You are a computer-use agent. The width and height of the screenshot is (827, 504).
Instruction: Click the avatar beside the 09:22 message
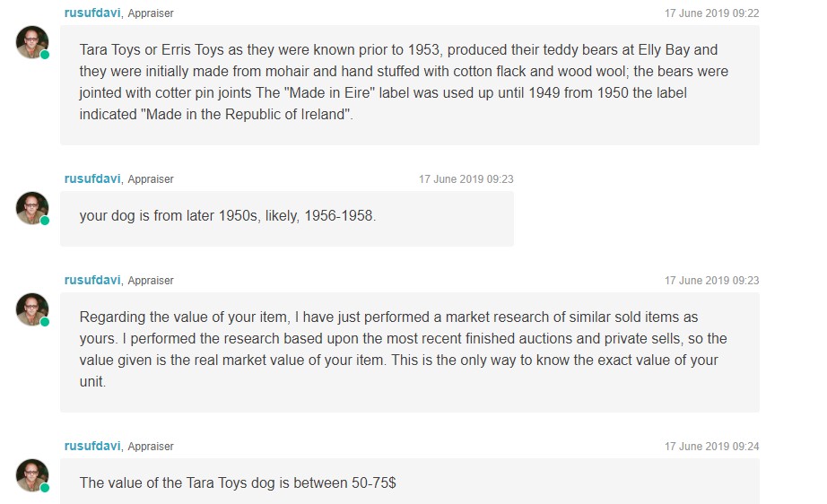point(32,41)
